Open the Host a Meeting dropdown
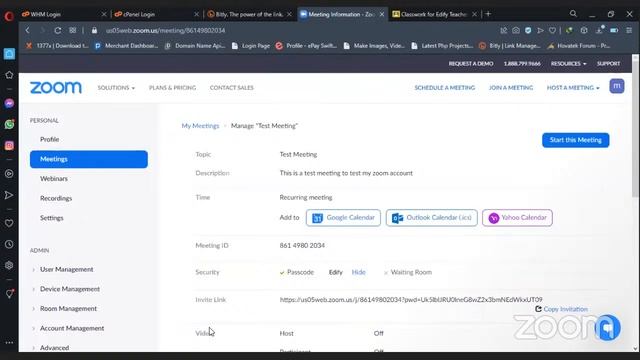 pyautogui.click(x=573, y=88)
